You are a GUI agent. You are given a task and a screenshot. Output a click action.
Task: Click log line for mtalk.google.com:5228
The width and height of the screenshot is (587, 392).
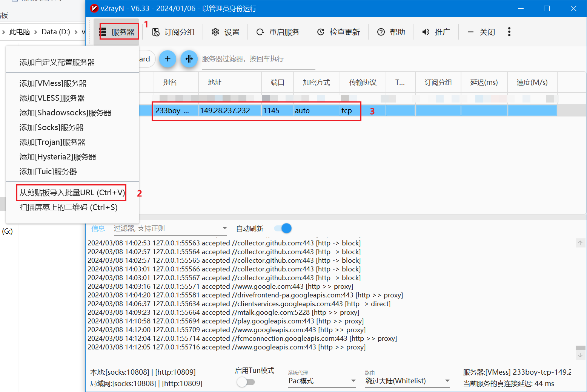pos(223,312)
